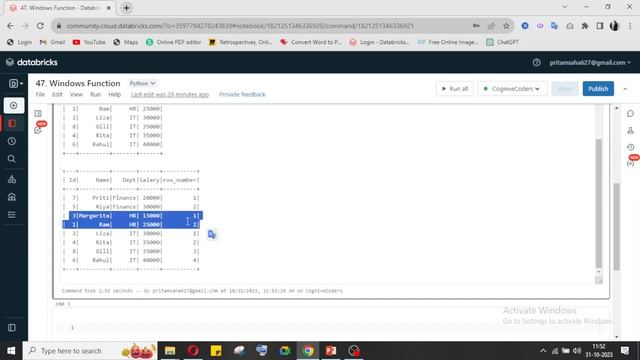Show hidden system tray icons chevron

click(543, 351)
